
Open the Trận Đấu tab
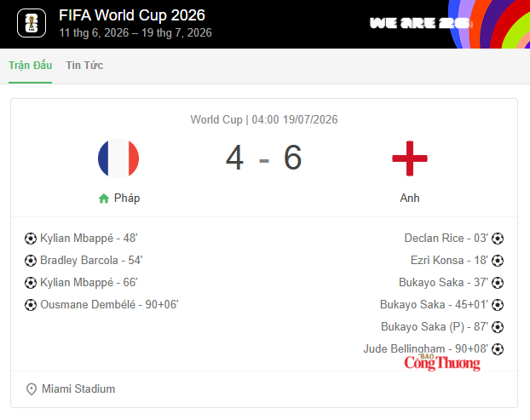[30, 66]
